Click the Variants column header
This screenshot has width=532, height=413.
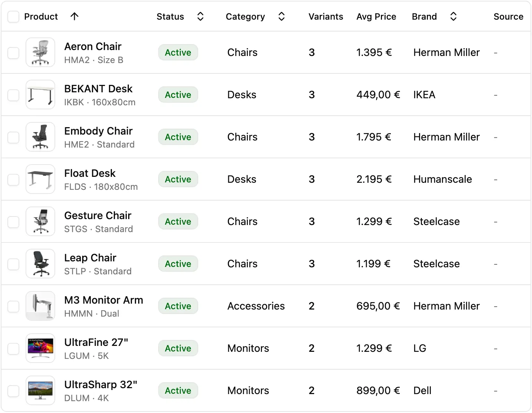coord(326,16)
